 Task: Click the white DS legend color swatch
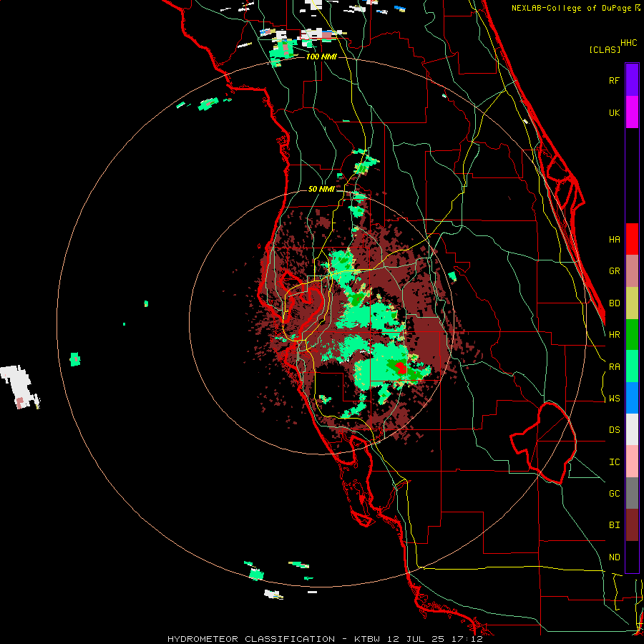[x=632, y=429]
